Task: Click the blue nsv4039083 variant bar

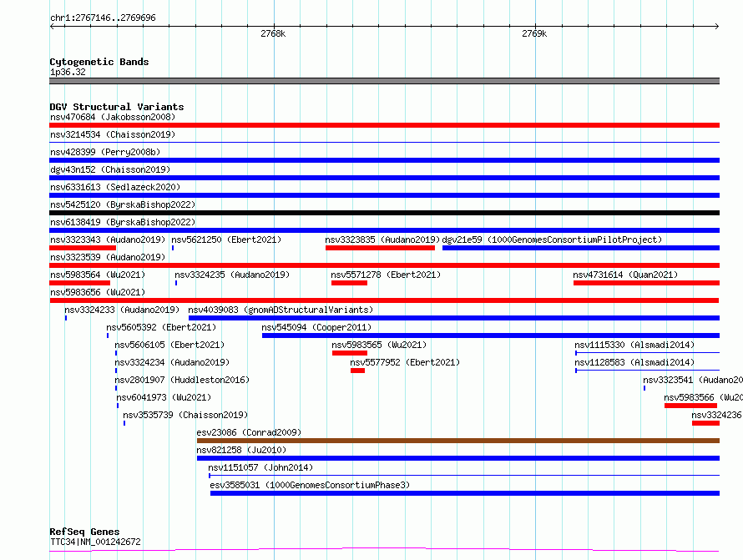Action: (x=454, y=318)
